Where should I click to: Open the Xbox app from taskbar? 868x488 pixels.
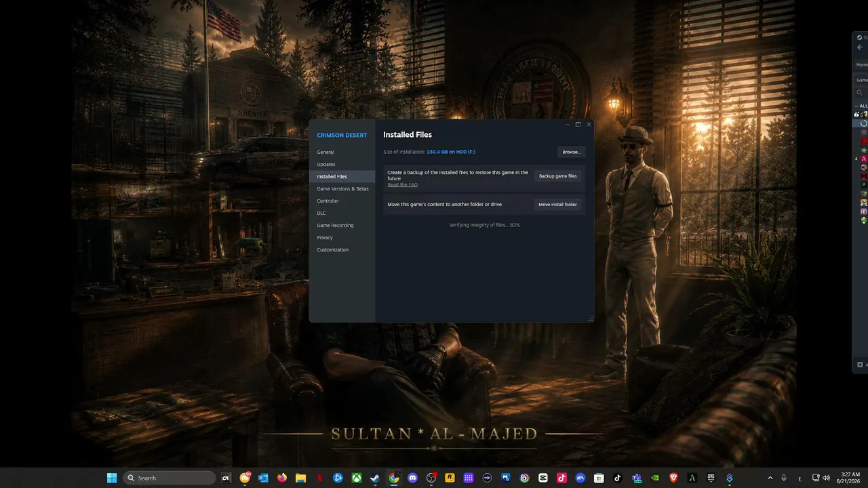pyautogui.click(x=356, y=478)
